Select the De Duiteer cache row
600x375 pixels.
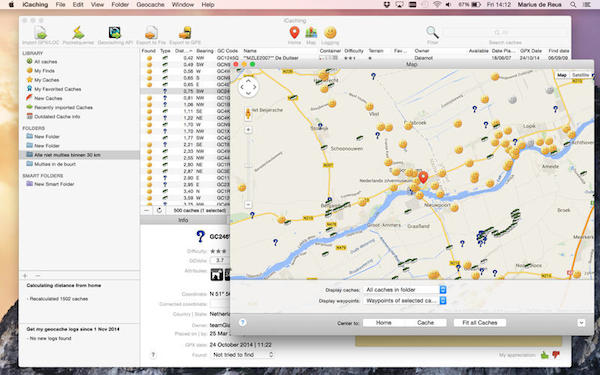(x=355, y=58)
